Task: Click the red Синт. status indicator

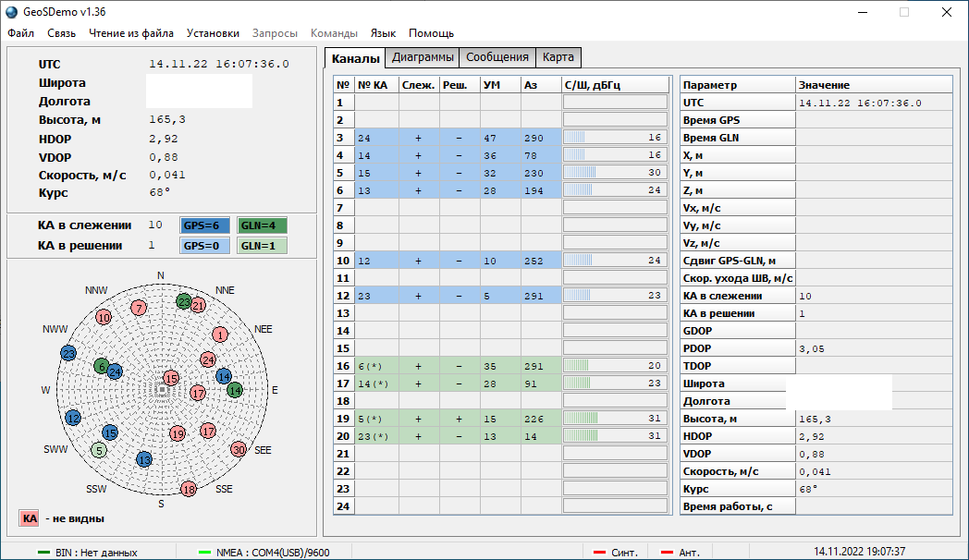Action: pos(600,553)
